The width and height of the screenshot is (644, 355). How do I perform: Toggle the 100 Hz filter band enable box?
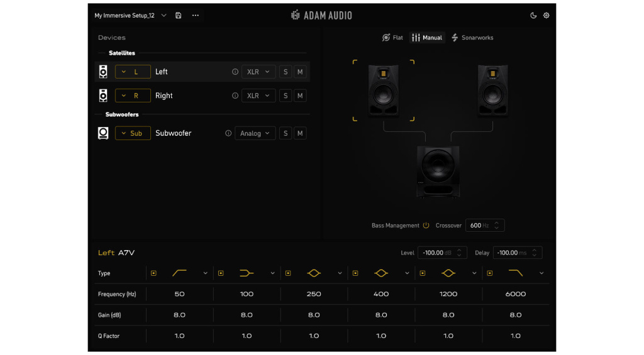coord(221,273)
